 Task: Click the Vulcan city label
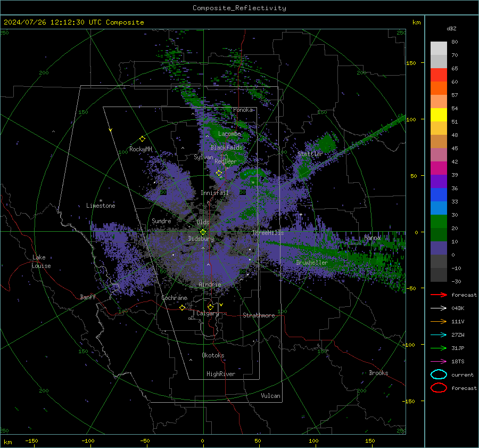[270, 396]
